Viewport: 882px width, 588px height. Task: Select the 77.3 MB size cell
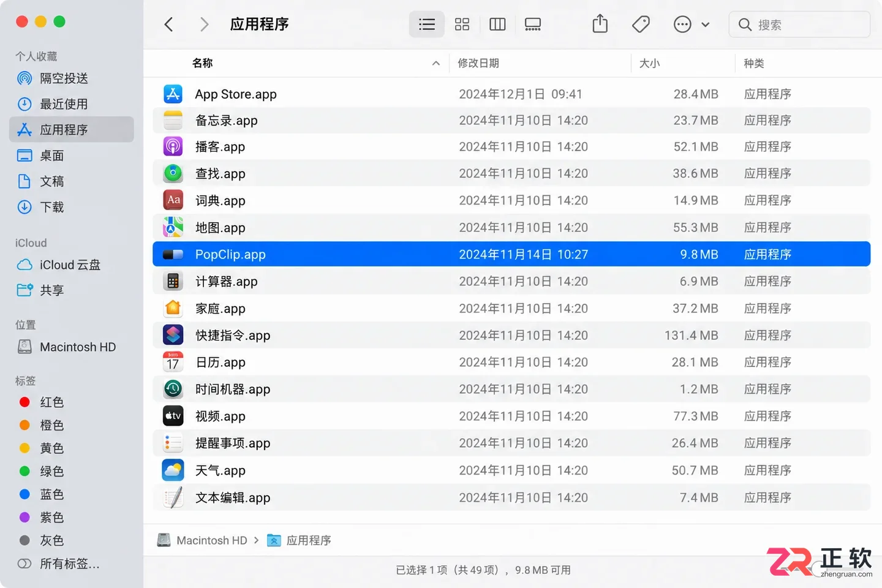tap(695, 416)
